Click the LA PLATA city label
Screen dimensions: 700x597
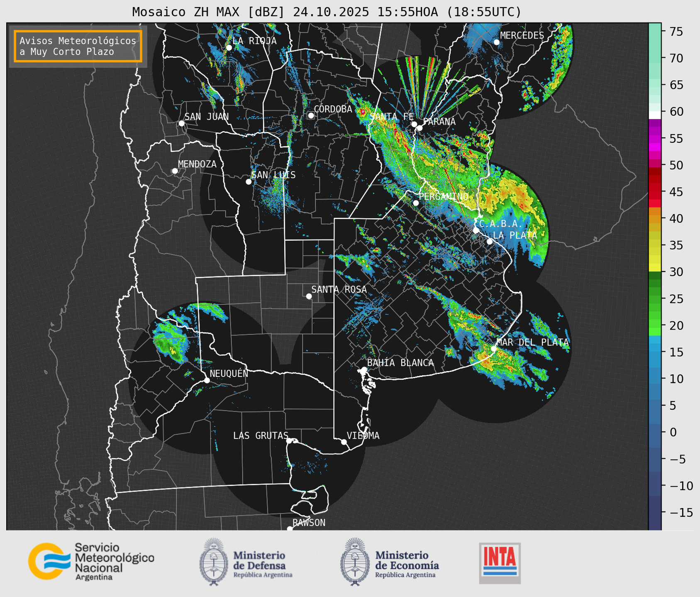point(515,235)
